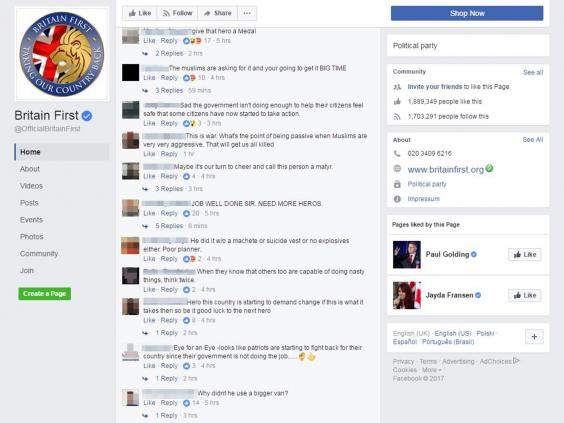The image size is (564, 423).
Task: Open the Community item in left sidebar
Action: [39, 254]
